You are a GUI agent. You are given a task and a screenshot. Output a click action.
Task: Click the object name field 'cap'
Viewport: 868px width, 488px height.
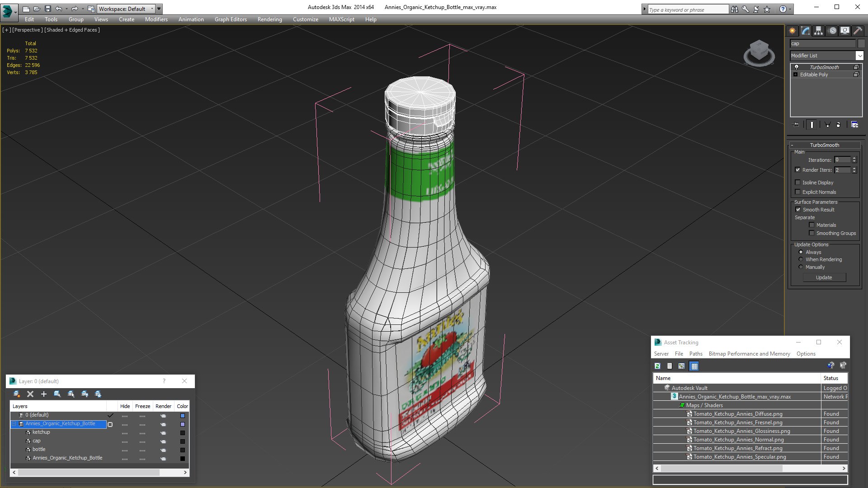point(822,43)
